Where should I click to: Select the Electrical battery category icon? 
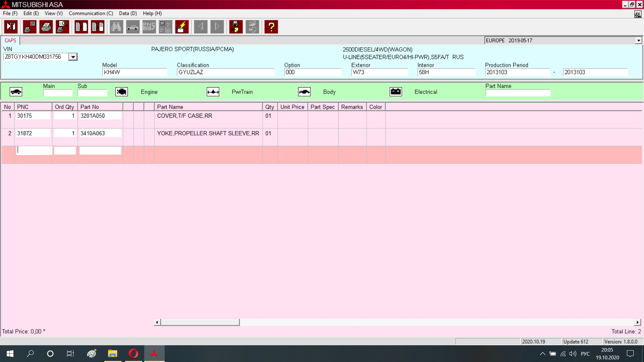click(x=396, y=92)
